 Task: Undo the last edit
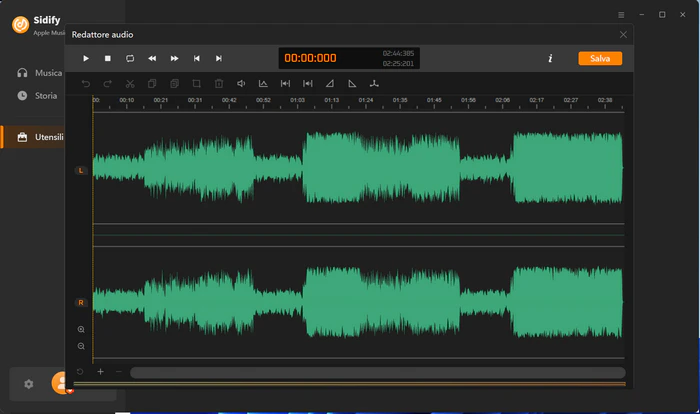(86, 84)
